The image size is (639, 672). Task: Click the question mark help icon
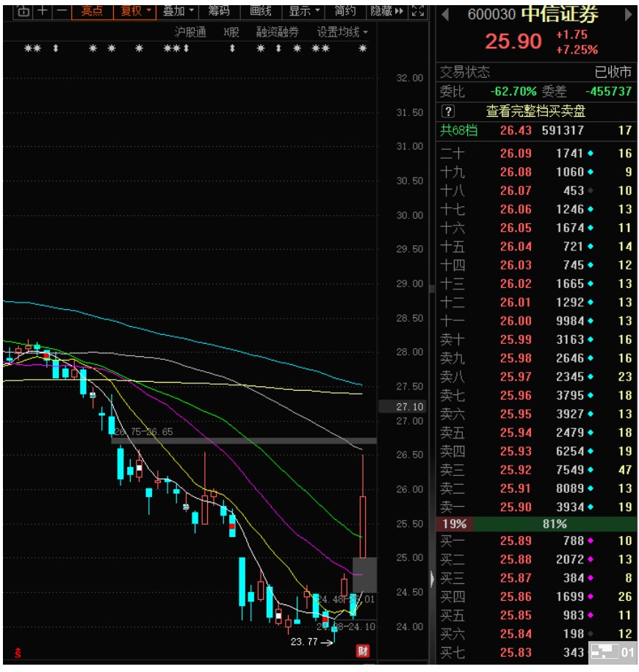click(448, 112)
